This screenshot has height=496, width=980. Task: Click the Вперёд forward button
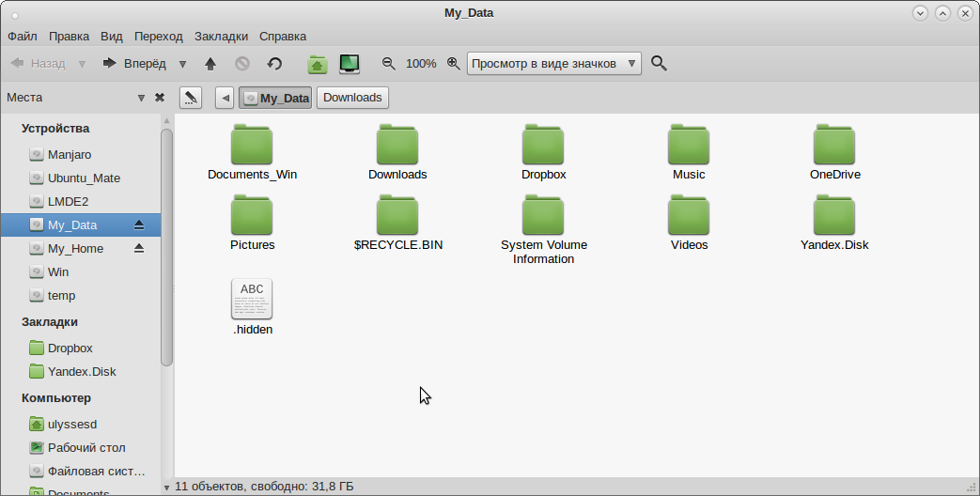coord(134,64)
